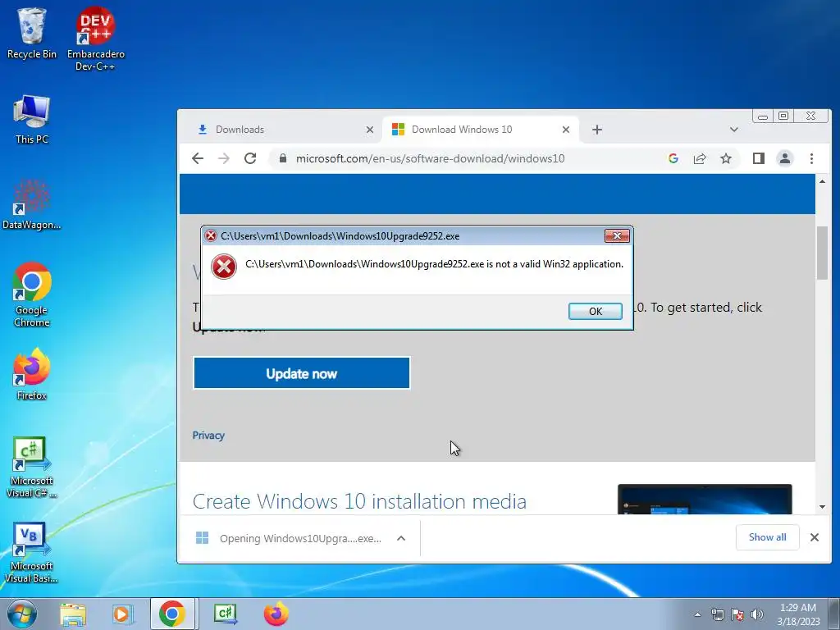
Task: Click the Google icon in address bar
Action: (673, 158)
